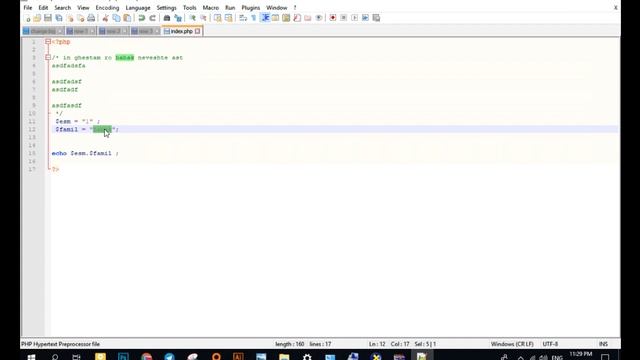Open the Encoding menu

pos(107,8)
